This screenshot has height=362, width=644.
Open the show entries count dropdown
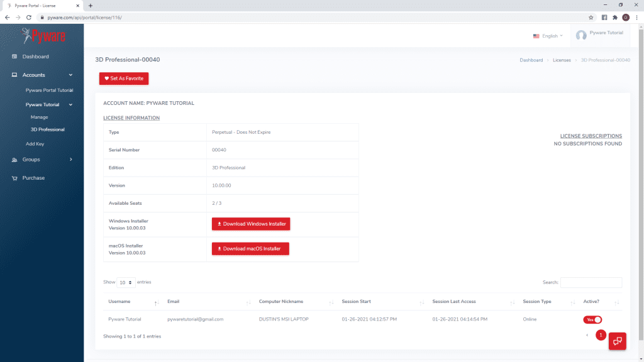point(126,282)
